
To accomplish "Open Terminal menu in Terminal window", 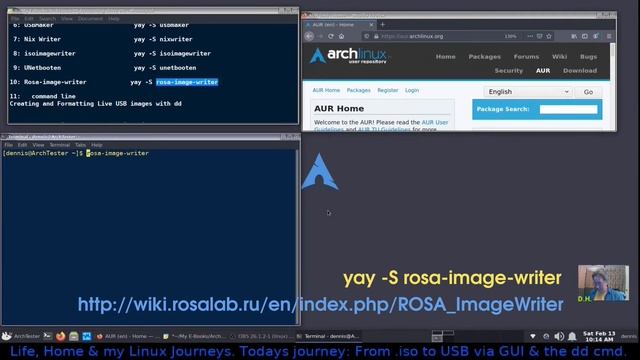I will click(x=60, y=145).
